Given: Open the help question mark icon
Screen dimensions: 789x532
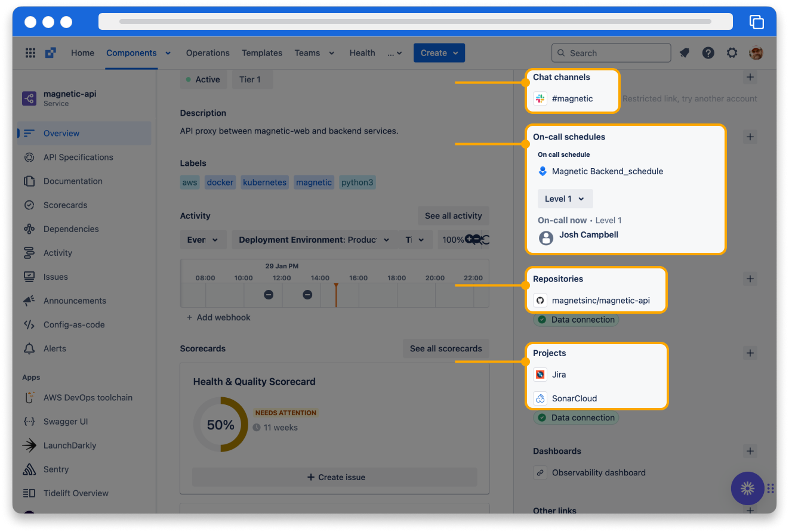Looking at the screenshot, I should click(x=708, y=53).
